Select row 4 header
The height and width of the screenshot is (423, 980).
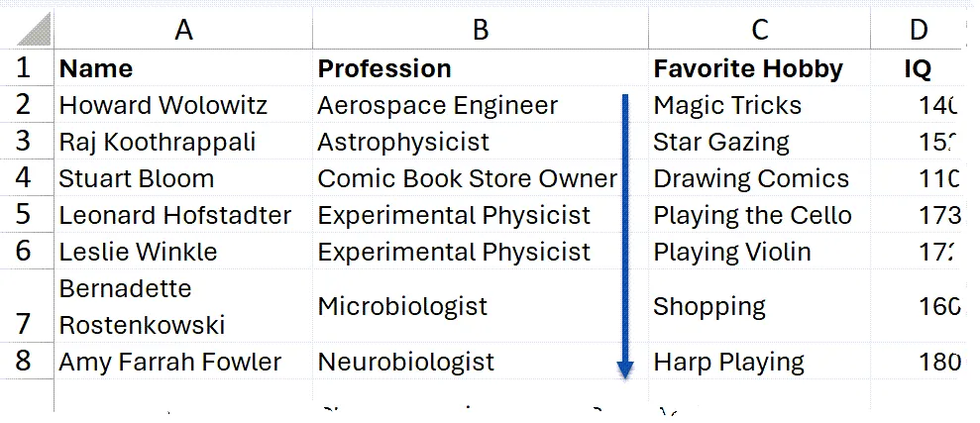[26, 179]
